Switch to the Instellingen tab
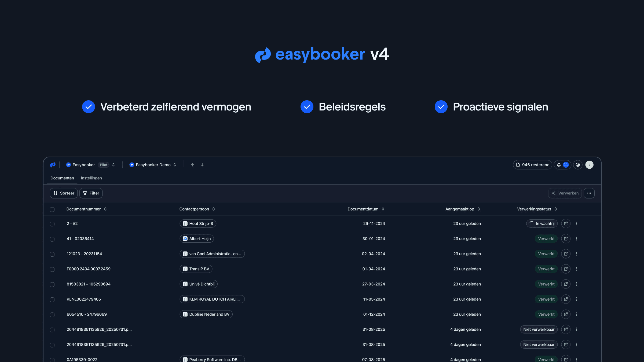 91,178
